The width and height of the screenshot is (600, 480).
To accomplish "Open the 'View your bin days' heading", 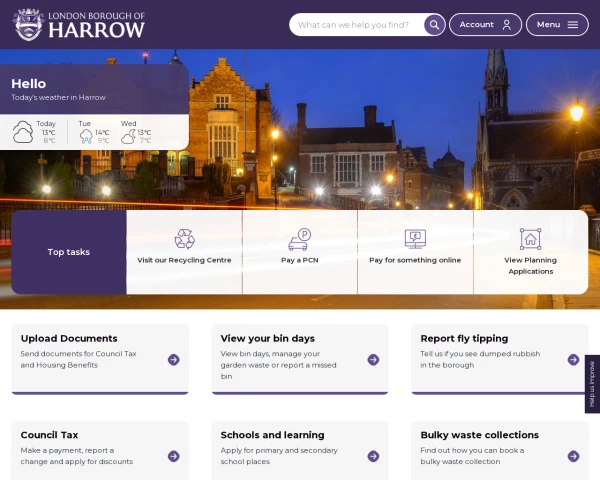I will [x=267, y=338].
